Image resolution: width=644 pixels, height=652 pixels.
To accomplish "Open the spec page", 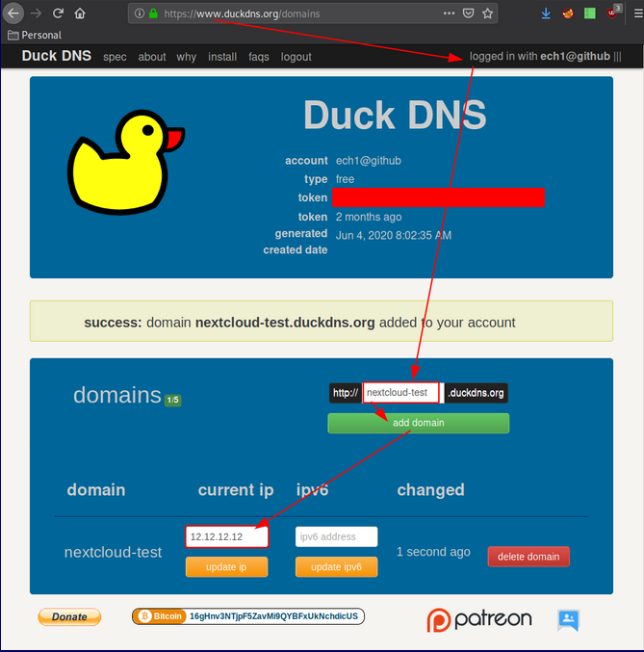I will (115, 57).
